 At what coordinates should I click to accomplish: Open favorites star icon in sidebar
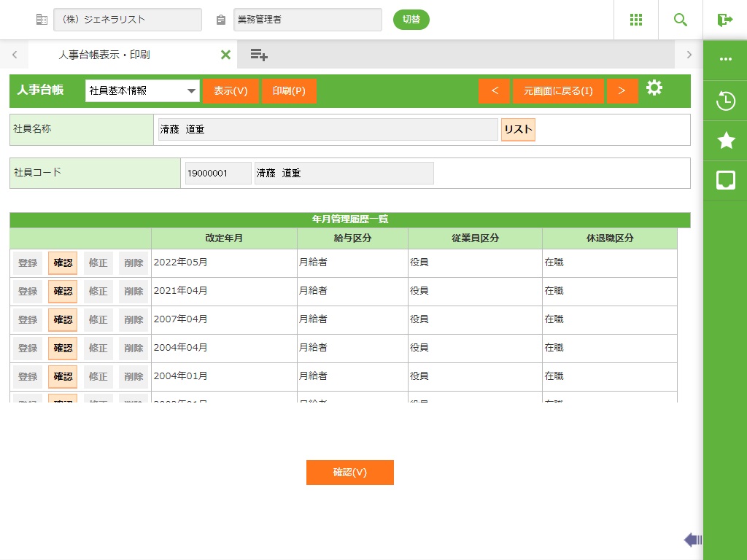726,141
